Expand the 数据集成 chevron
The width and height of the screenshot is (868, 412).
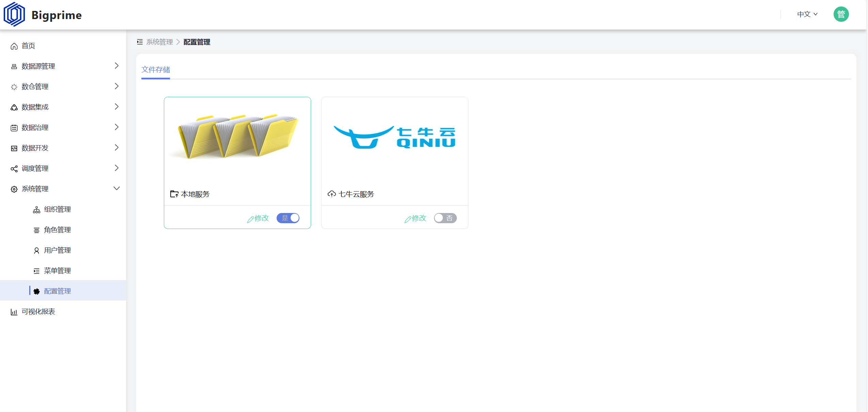117,107
